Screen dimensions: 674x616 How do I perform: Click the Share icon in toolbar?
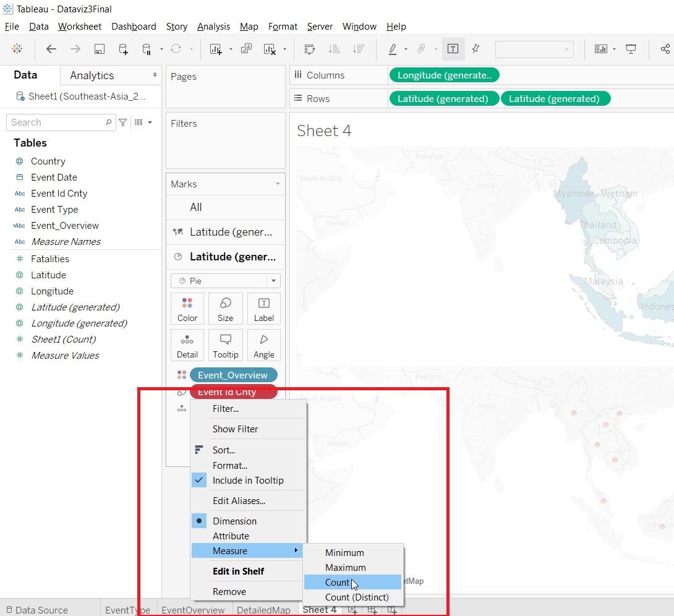click(665, 49)
